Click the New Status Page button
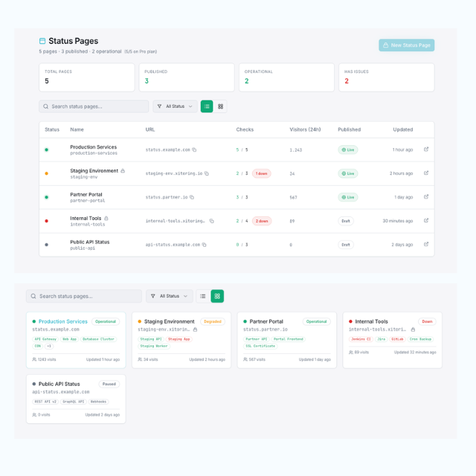Viewport: 476px width, 476px height. tap(406, 45)
